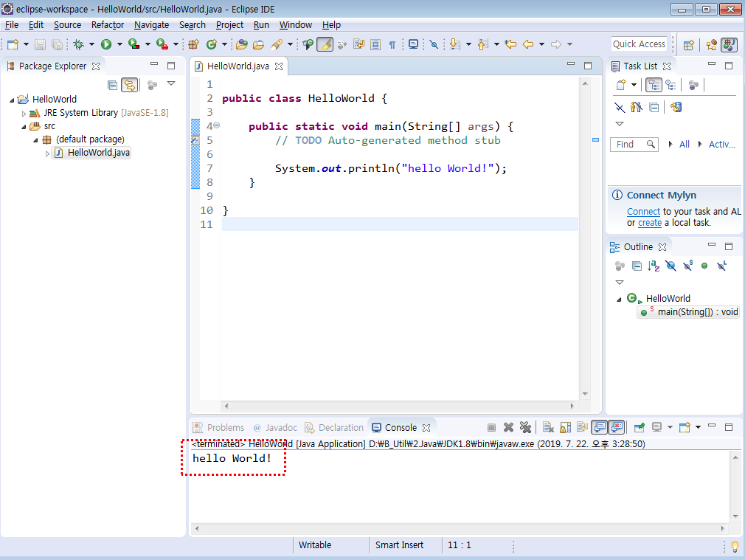Collapse HelloWorld class in Outline

tap(619, 299)
